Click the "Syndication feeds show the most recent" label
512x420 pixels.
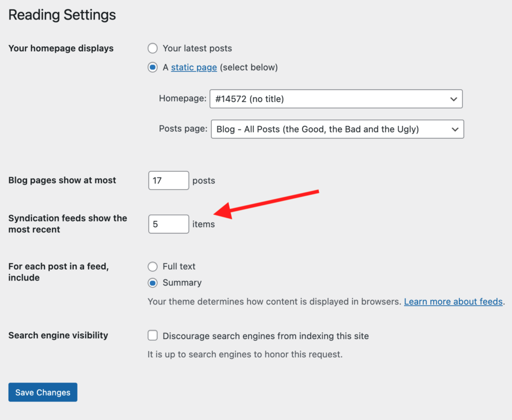[x=67, y=224]
